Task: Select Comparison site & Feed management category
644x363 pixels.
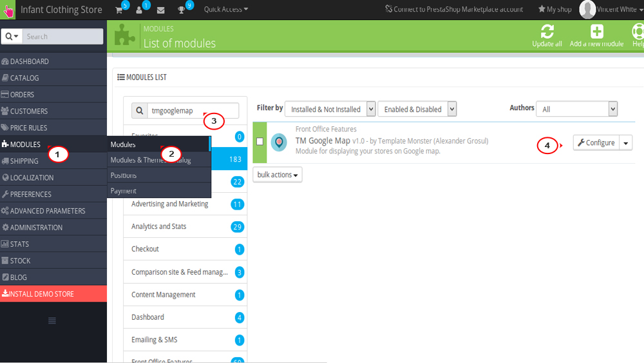Action: point(185,272)
